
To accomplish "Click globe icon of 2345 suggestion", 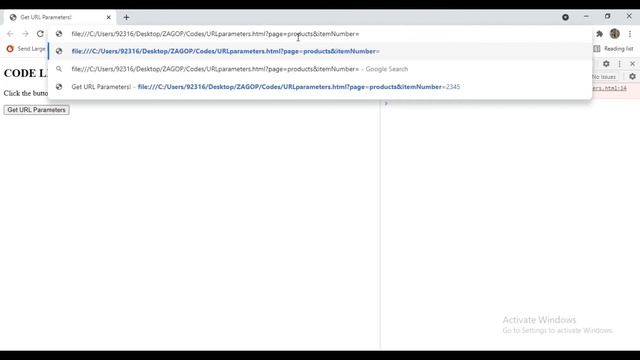I will (59, 87).
